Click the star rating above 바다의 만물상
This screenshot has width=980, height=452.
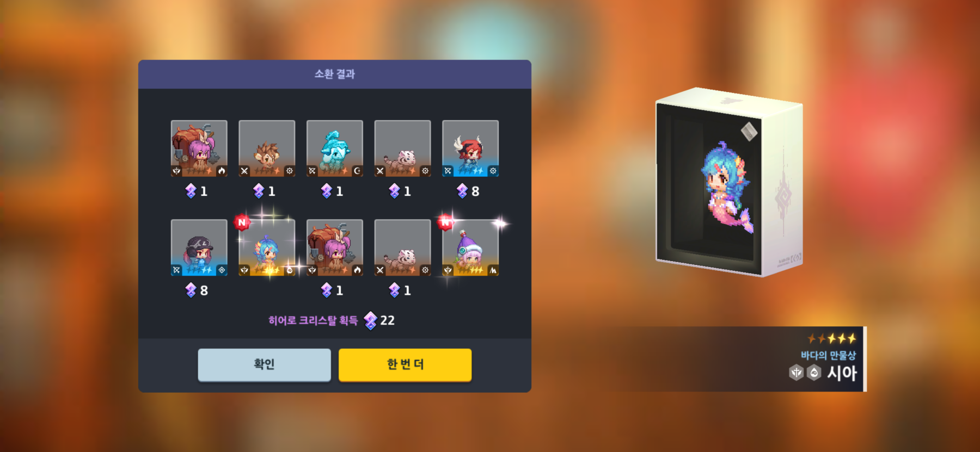[832, 338]
